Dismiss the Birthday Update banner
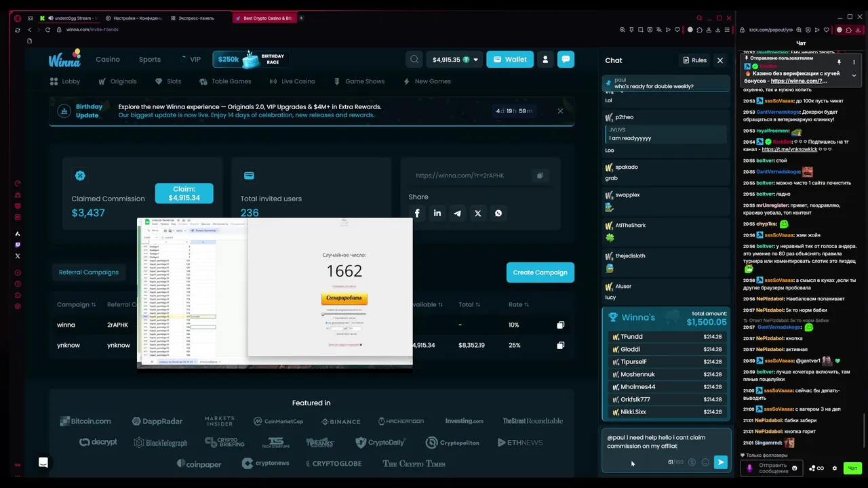868x488 pixels. click(560, 111)
